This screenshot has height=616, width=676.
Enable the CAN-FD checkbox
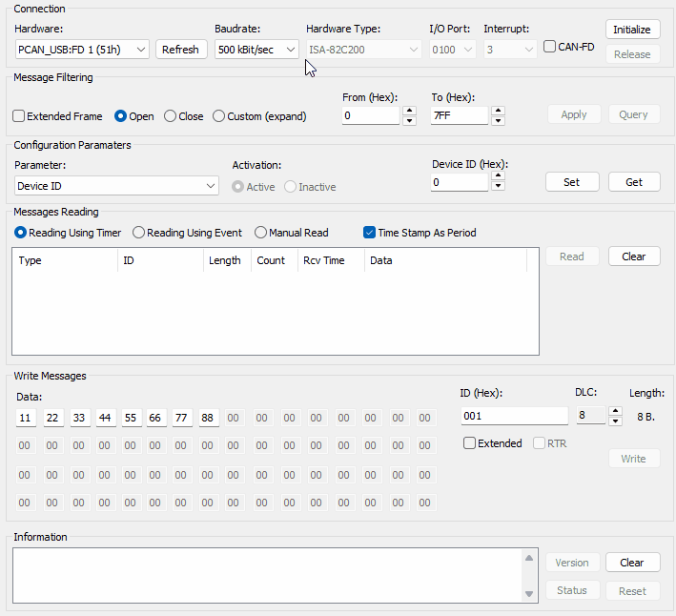(550, 47)
